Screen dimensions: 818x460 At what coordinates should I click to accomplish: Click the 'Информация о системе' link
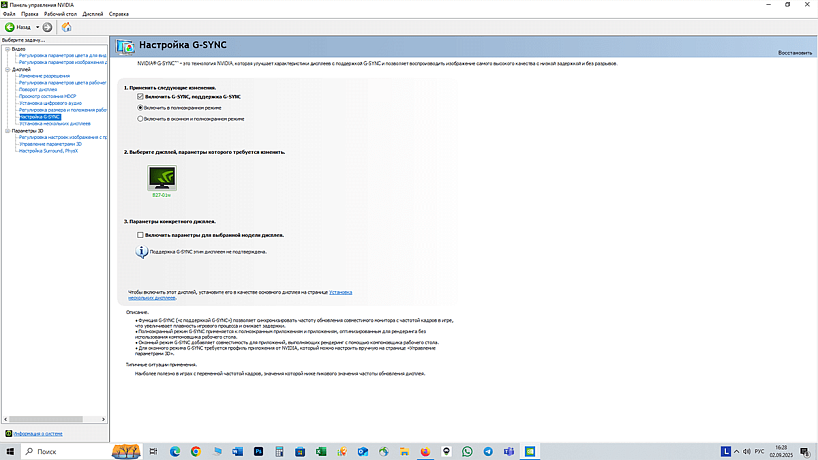tap(38, 434)
